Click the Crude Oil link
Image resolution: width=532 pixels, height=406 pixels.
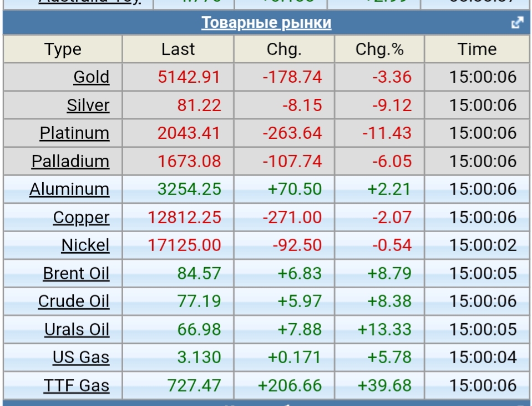pos(73,302)
